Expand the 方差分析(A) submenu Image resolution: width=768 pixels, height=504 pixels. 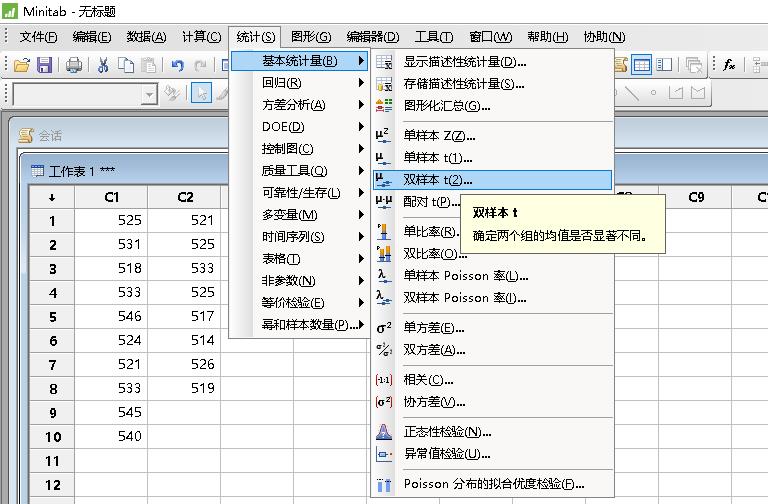click(299, 105)
